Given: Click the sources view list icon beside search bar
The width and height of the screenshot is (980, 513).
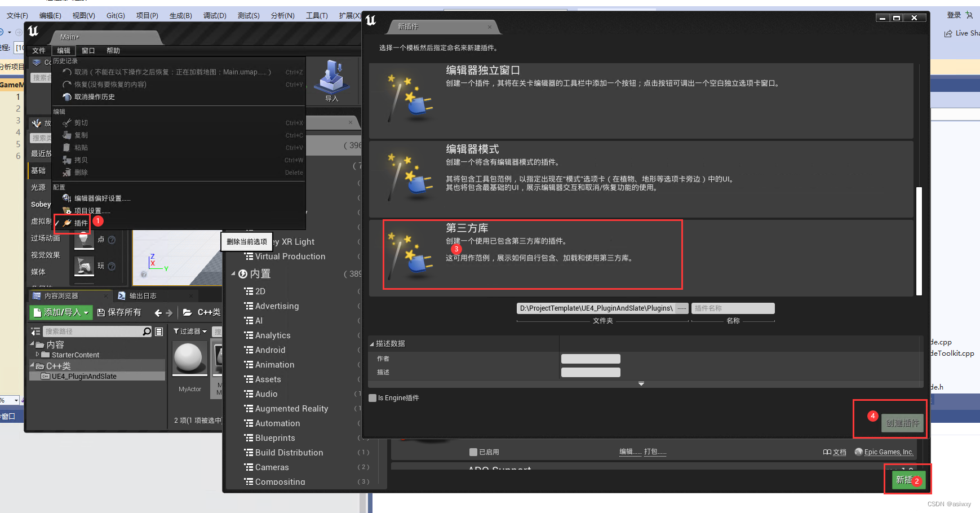Looking at the screenshot, I should 159,331.
